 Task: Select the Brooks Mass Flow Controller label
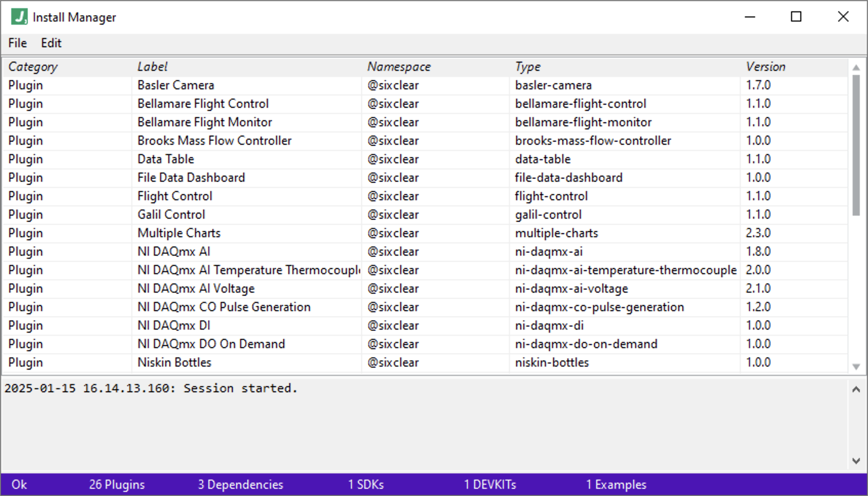(x=214, y=141)
